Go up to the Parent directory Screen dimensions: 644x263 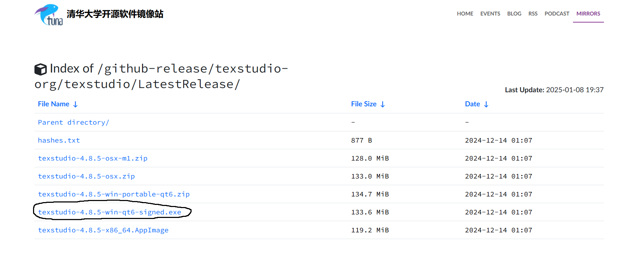pos(73,122)
